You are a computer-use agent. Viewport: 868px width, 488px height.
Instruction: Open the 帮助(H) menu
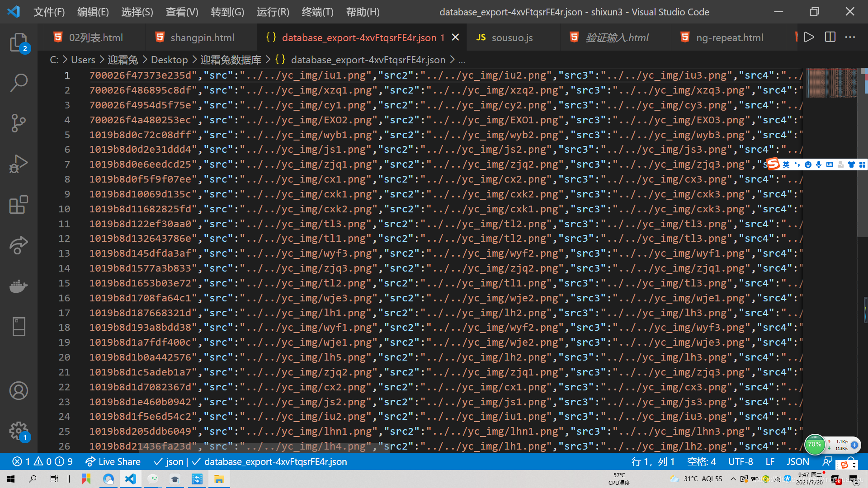[363, 12]
